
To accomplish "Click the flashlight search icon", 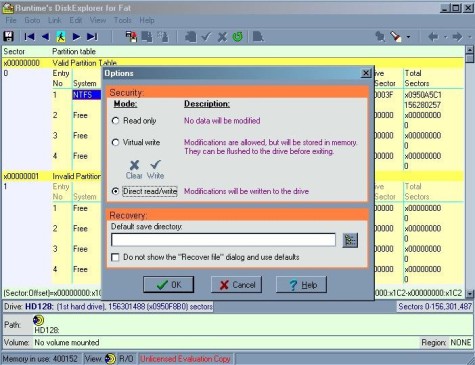I will tap(396, 36).
